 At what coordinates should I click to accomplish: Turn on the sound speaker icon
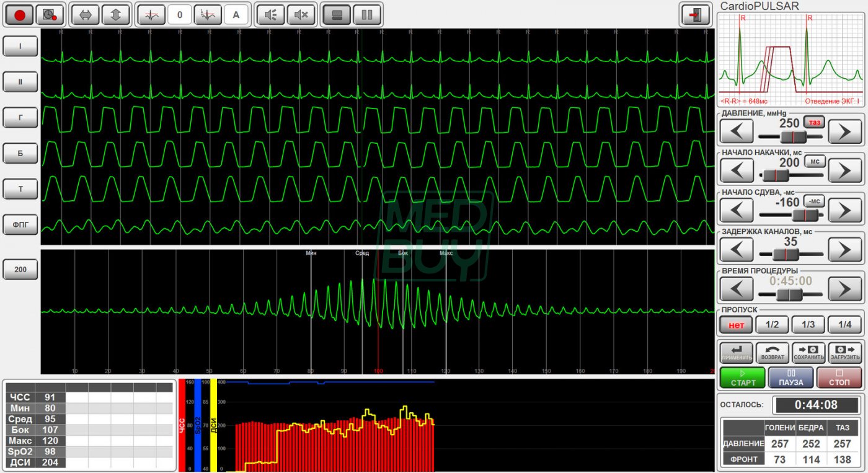pyautogui.click(x=270, y=14)
